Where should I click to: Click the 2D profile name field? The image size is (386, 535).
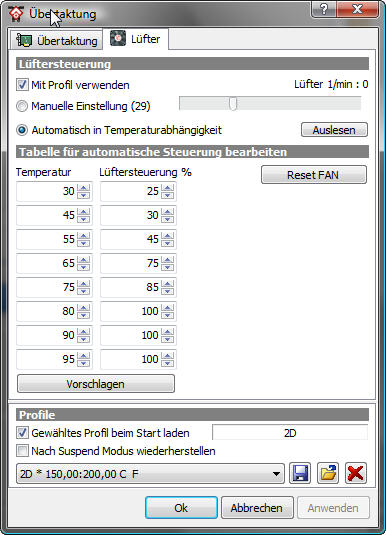coord(290,433)
